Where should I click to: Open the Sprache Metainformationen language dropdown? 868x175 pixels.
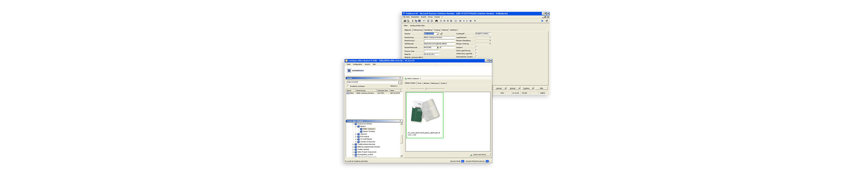point(487,161)
